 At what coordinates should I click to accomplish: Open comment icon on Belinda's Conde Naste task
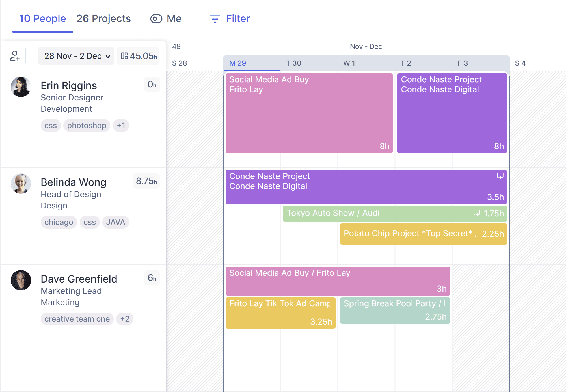tap(500, 176)
